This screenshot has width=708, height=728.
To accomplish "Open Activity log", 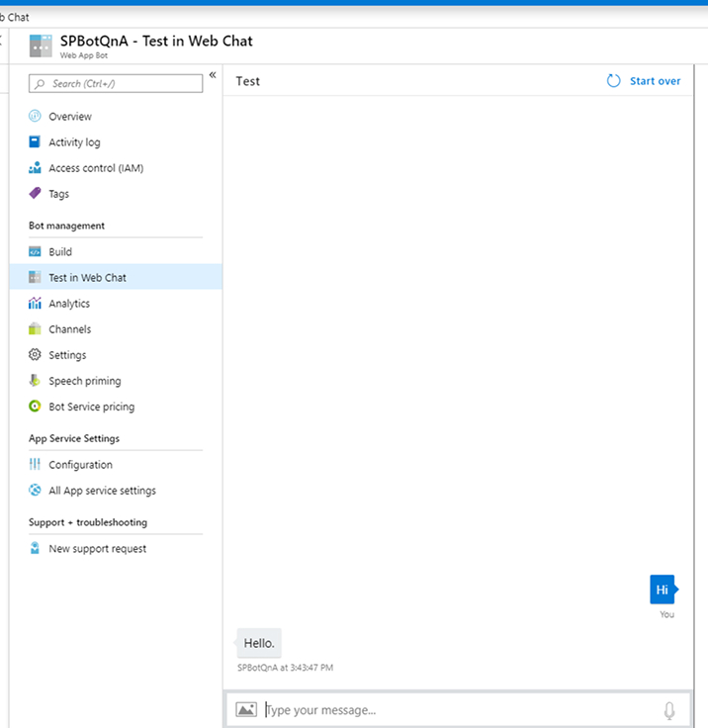I will tap(74, 142).
